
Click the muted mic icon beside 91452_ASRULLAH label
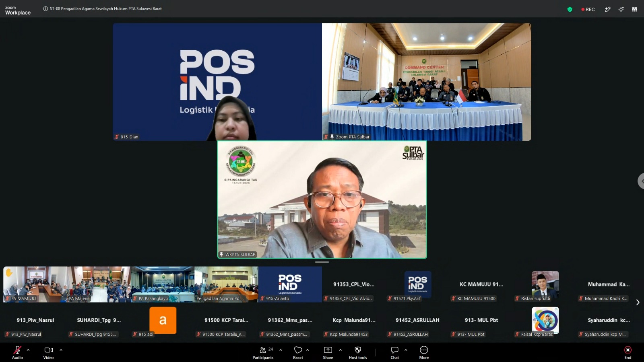click(390, 334)
